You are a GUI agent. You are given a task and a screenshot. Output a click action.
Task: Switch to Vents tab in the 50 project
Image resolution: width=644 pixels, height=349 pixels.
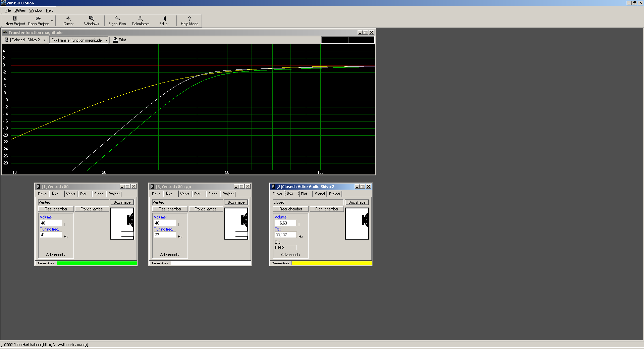(x=70, y=194)
